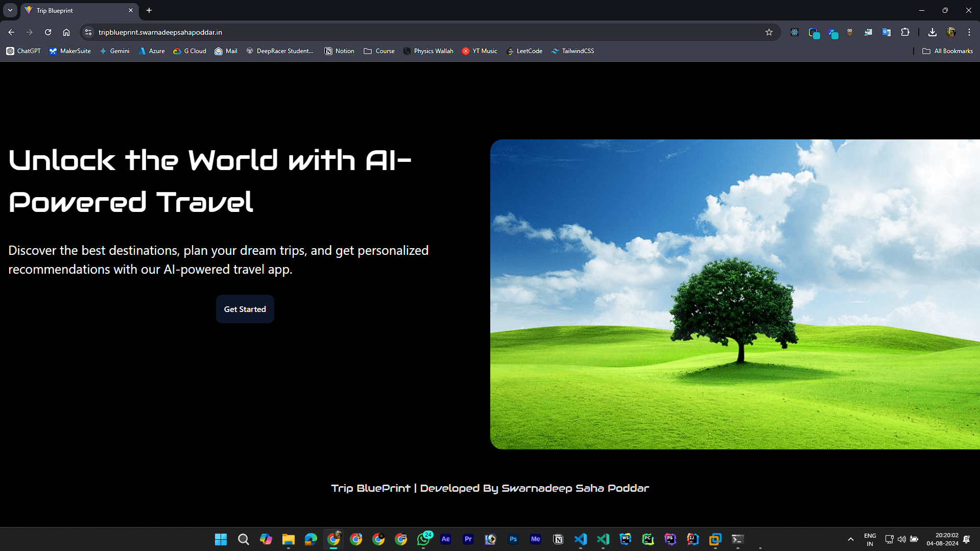Launch Adobe Photoshop from the taskbar
The width and height of the screenshot is (980, 551).
click(x=513, y=539)
